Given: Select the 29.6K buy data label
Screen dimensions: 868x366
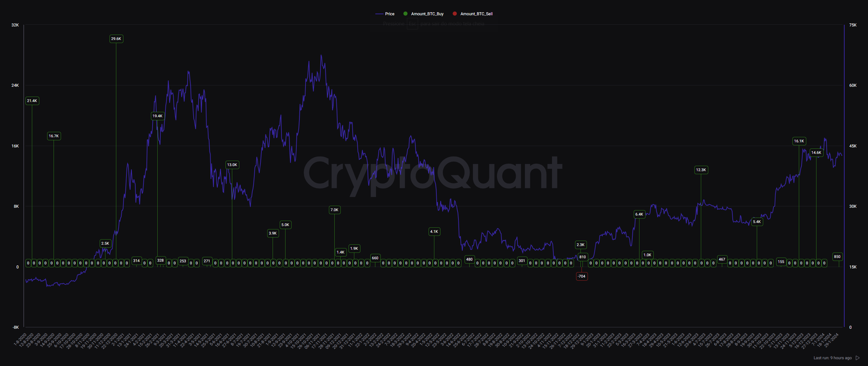Looking at the screenshot, I should click(x=116, y=39).
